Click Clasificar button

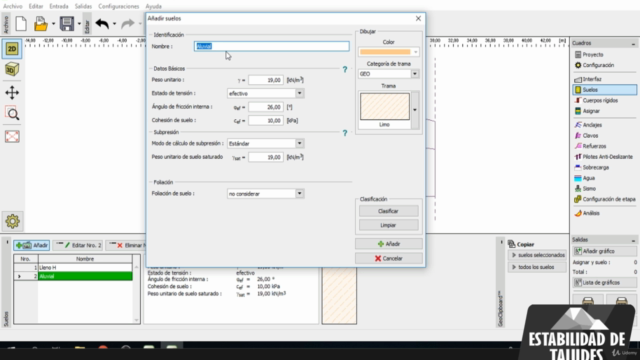(x=388, y=211)
